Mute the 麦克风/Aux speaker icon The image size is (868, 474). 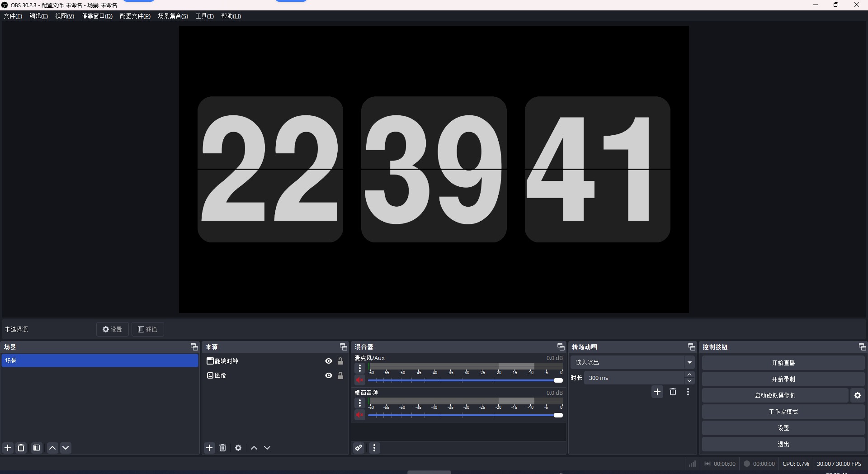click(x=359, y=380)
